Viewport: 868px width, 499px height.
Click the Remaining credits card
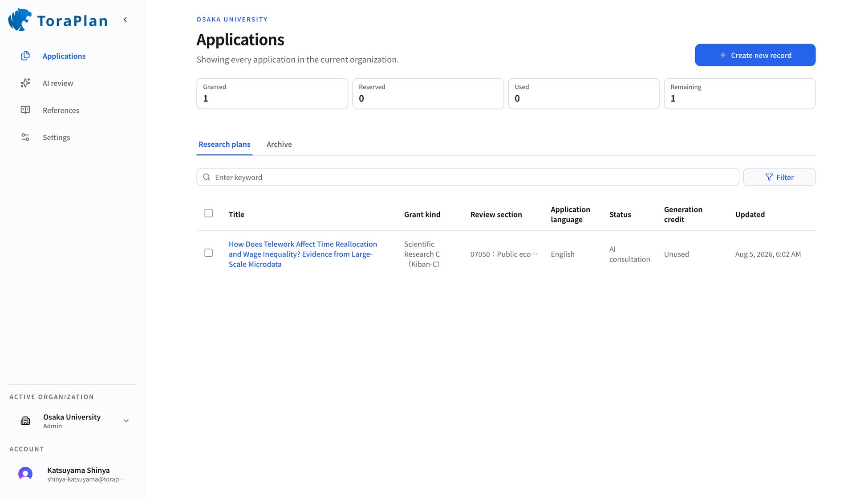point(739,93)
